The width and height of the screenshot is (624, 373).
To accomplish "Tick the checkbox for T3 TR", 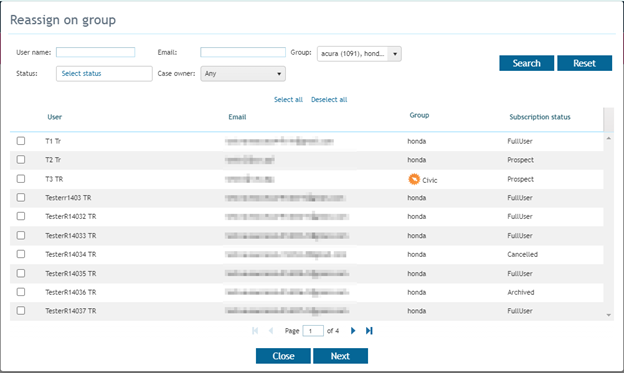I will [x=21, y=179].
